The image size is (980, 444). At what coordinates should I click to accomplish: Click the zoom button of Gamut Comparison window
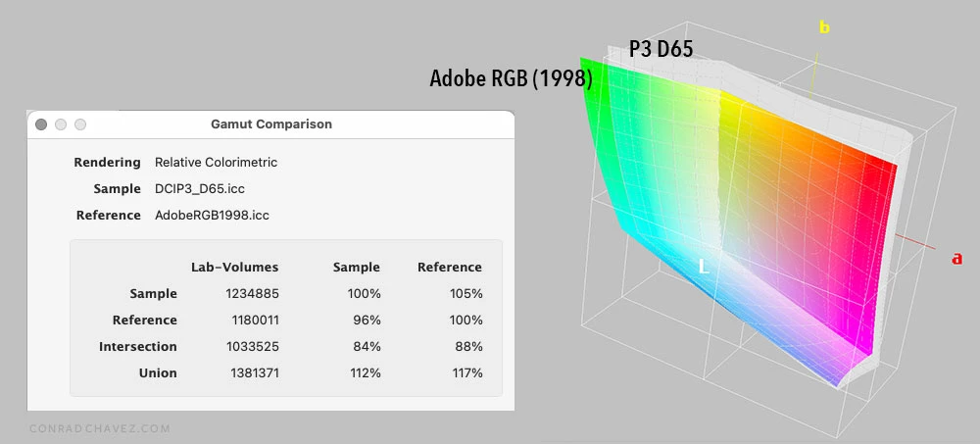pos(80,124)
